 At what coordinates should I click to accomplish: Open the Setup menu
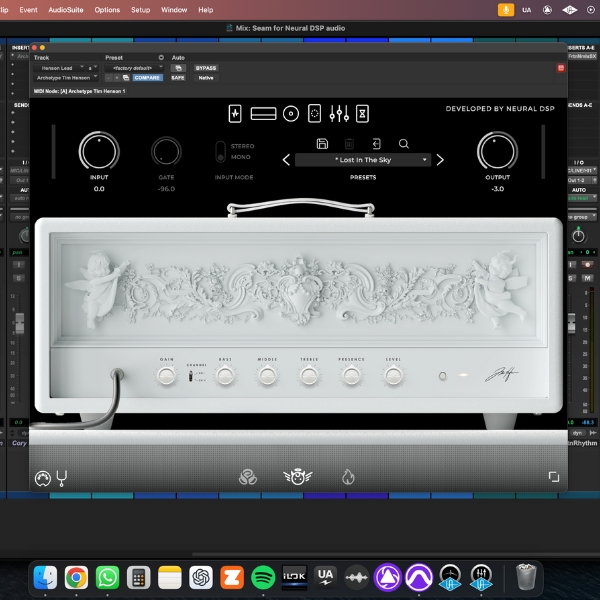[x=140, y=10]
